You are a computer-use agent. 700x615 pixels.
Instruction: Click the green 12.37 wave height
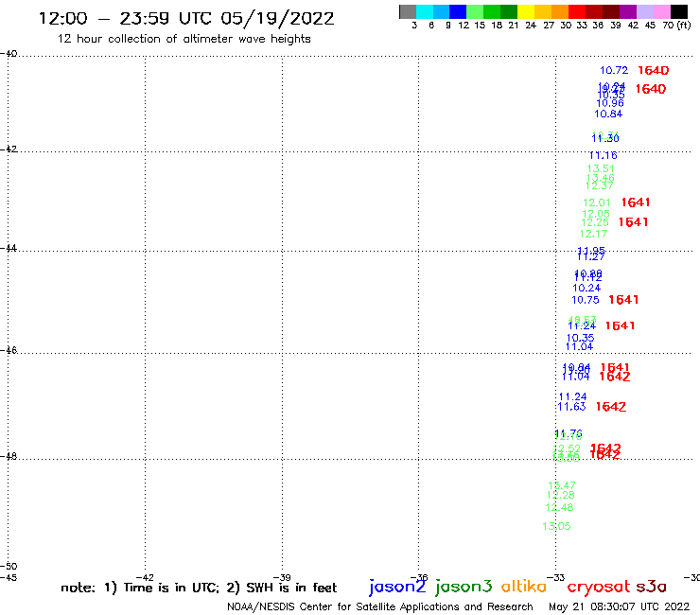(599, 185)
